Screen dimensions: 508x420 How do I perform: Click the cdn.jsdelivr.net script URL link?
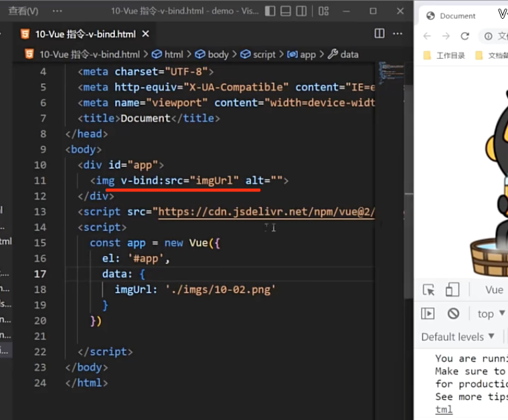click(266, 212)
